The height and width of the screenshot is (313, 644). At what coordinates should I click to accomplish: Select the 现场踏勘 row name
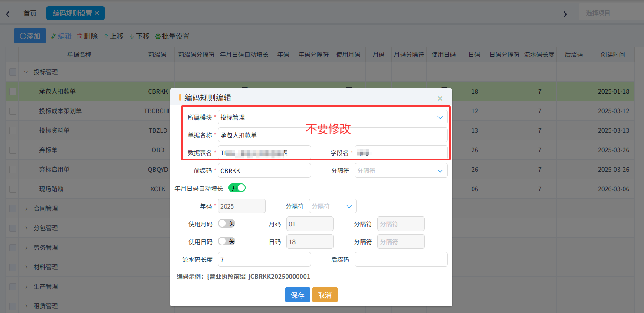point(51,189)
